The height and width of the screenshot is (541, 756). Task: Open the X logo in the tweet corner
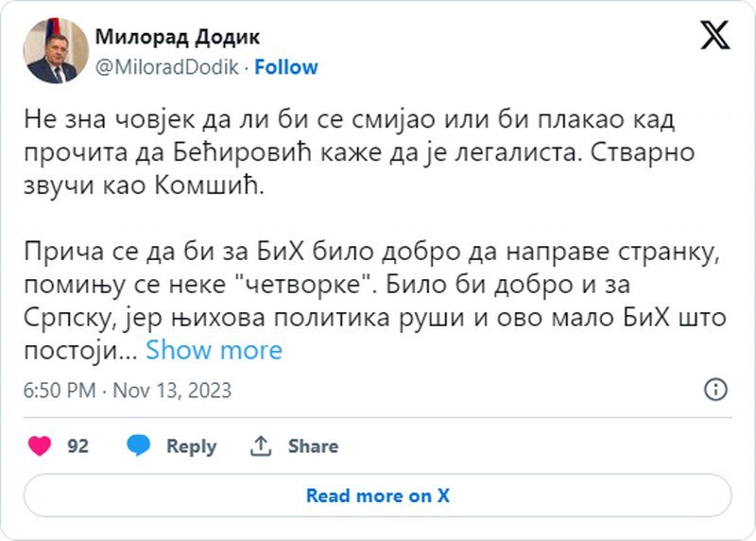(x=715, y=35)
